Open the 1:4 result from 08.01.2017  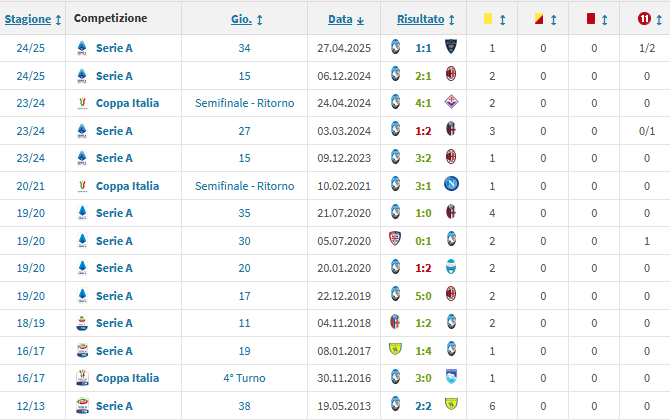tap(423, 350)
